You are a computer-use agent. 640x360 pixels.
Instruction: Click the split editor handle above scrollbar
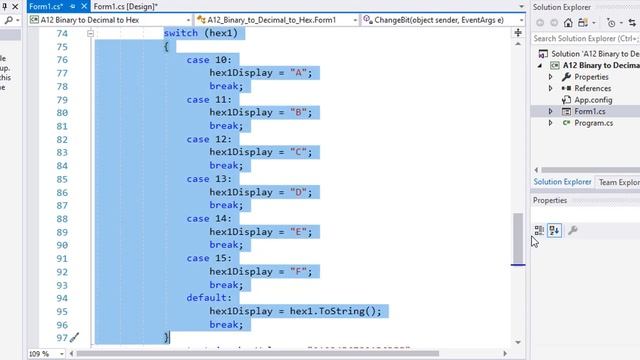coord(518,32)
